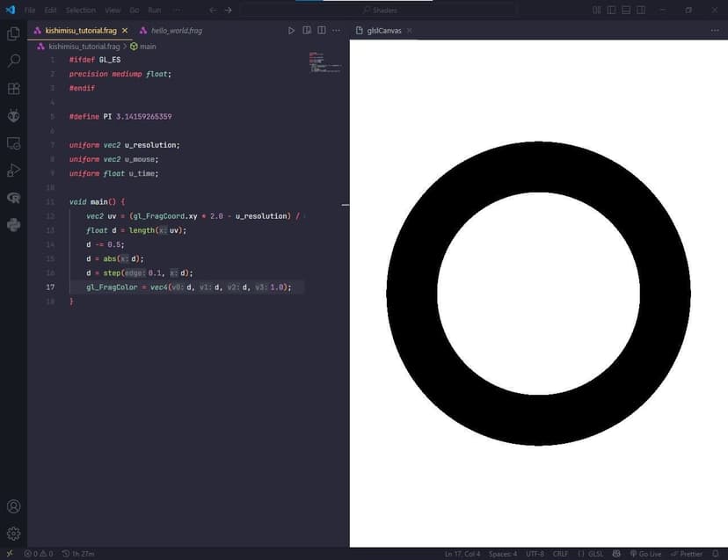
Task: Open the R extension panel
Action: coord(13,198)
